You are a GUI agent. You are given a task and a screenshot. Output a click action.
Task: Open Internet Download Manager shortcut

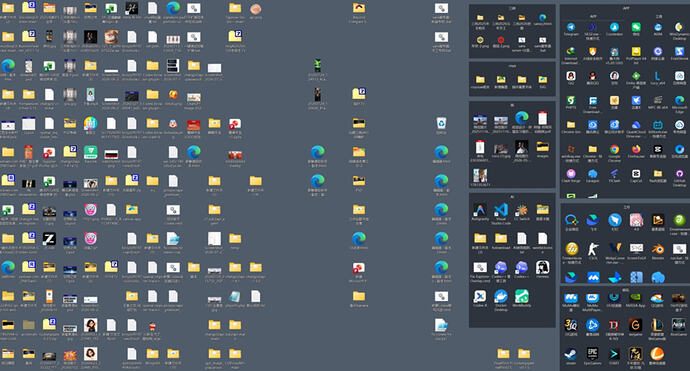(x=571, y=52)
